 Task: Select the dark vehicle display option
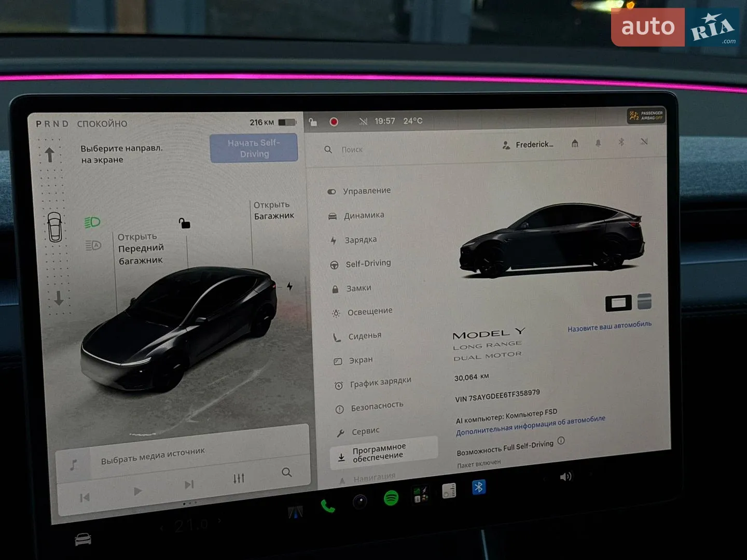[x=618, y=303]
